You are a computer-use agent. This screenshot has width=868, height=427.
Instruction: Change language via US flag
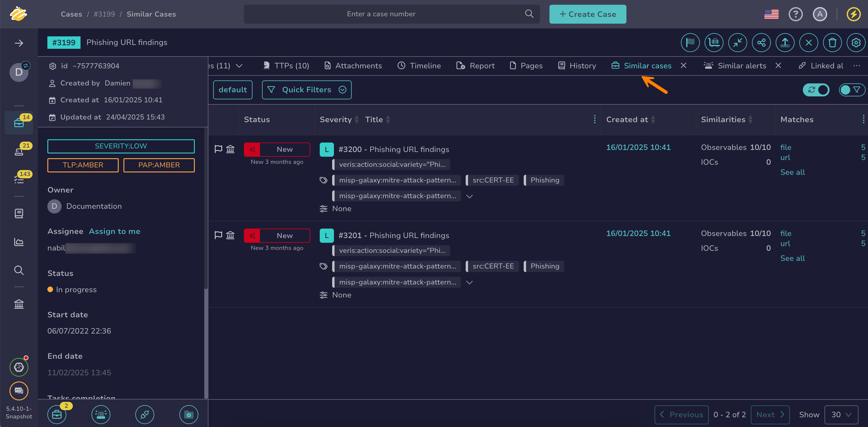(771, 14)
